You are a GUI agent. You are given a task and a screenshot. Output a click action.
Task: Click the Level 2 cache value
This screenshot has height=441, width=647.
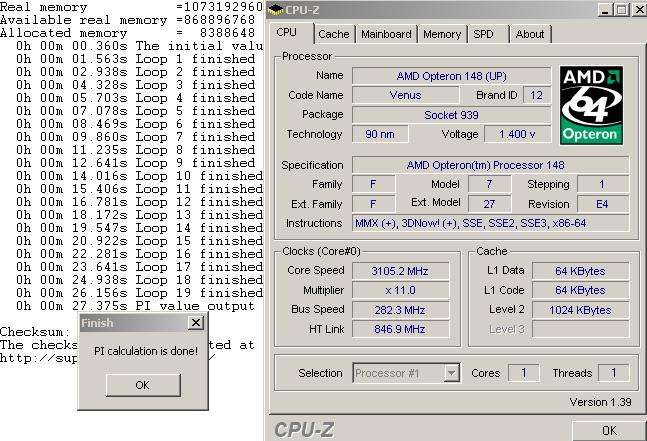(x=580, y=310)
